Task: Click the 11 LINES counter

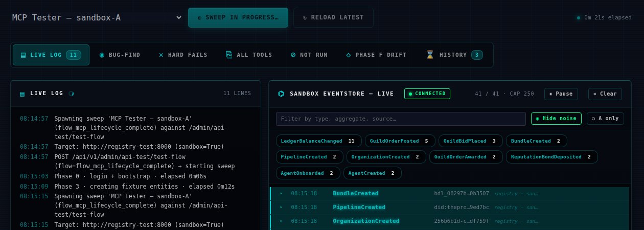Action: (x=237, y=94)
